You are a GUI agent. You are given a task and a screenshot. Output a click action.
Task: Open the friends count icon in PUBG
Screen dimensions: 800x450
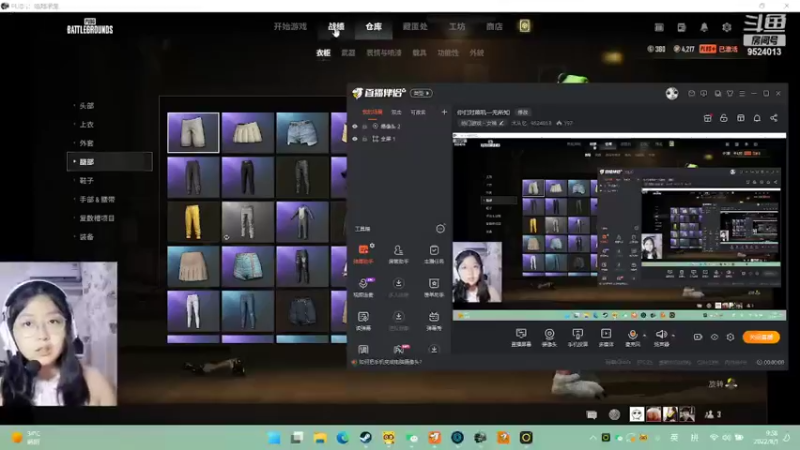712,414
